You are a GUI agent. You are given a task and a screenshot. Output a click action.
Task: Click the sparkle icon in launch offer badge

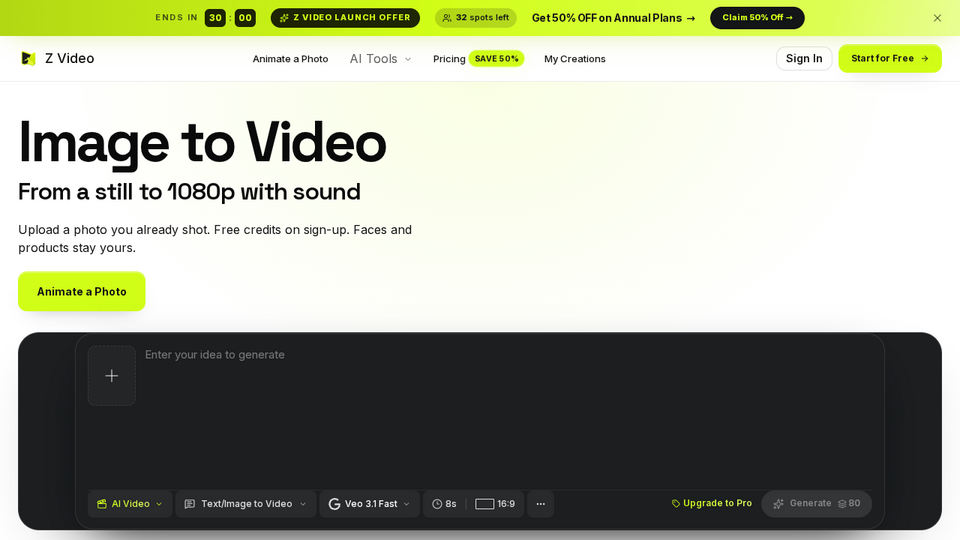click(284, 18)
